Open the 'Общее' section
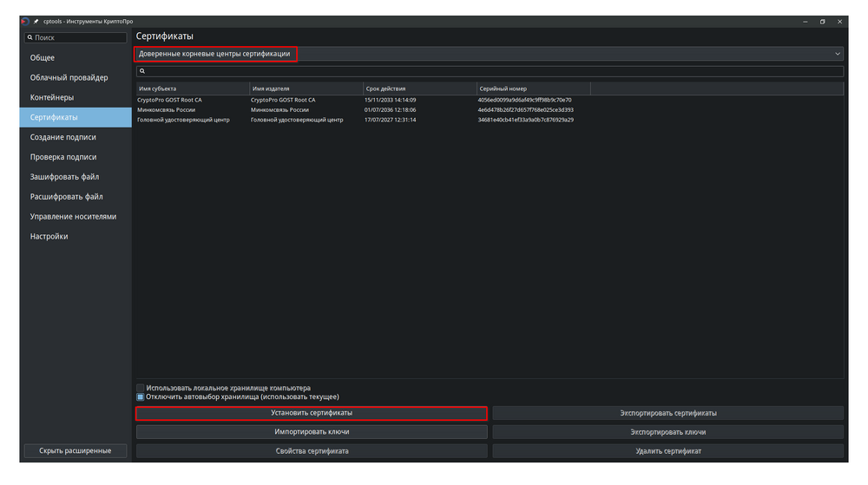This screenshot has height=485, width=868. [x=43, y=58]
